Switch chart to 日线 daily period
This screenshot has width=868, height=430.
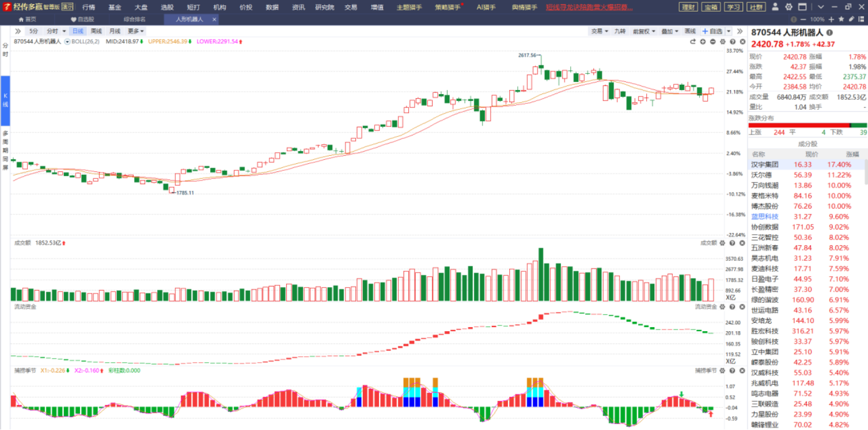click(x=77, y=31)
